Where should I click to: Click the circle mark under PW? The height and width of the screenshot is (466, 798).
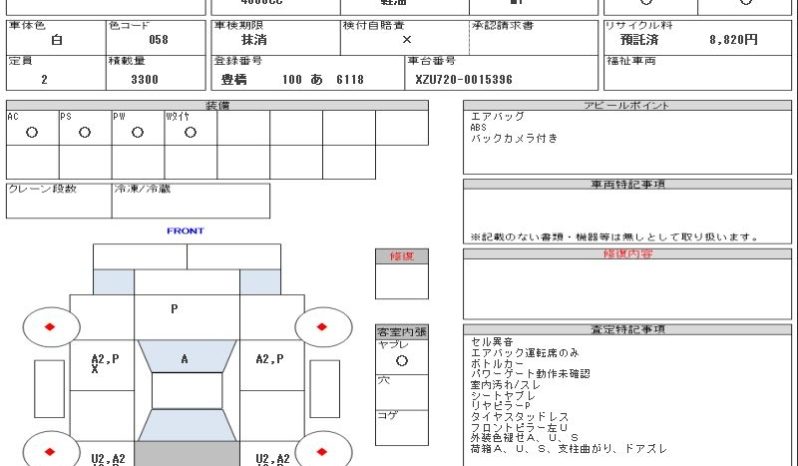137,132
